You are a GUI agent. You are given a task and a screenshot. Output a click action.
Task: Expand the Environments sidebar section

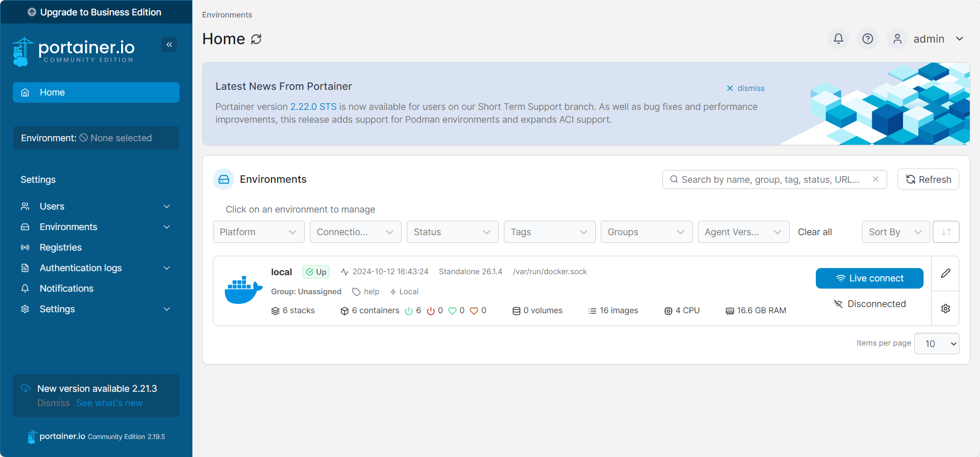pos(167,227)
